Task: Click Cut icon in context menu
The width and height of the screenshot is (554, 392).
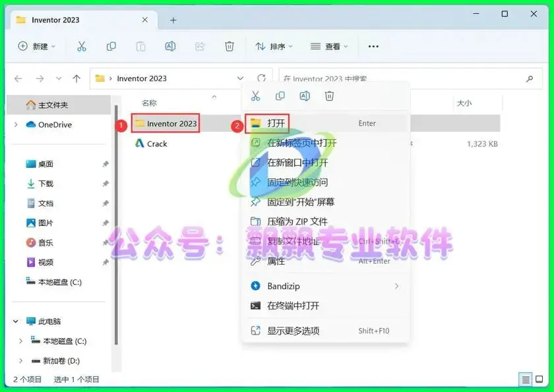Action: coord(255,96)
